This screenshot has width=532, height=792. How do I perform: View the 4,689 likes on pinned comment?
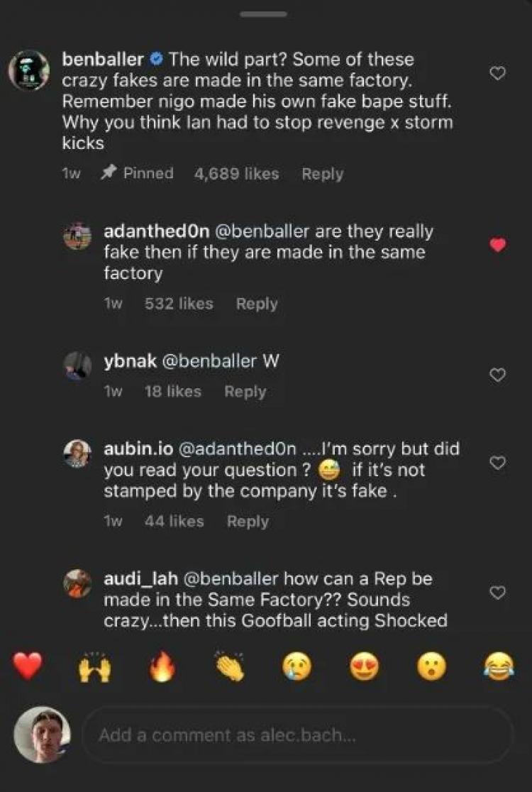click(x=236, y=174)
